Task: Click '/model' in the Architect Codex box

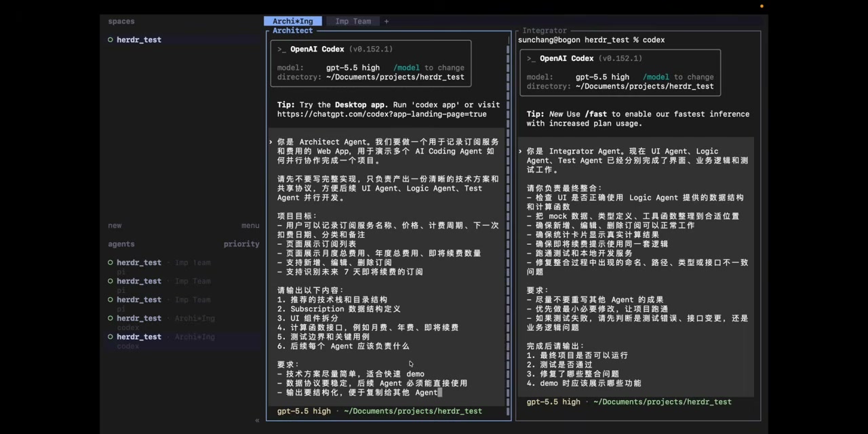Action: coord(406,68)
